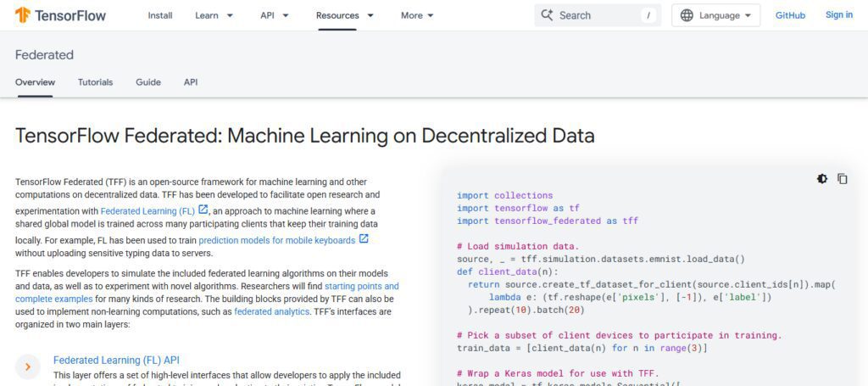This screenshot has width=868, height=386.
Task: Click the Federated product title
Action: tap(44, 55)
